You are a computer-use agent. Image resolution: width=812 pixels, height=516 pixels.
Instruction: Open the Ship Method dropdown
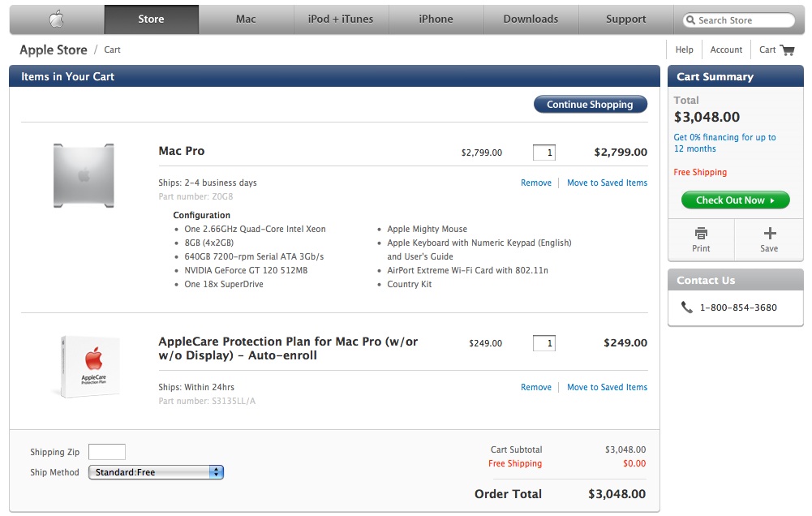156,472
